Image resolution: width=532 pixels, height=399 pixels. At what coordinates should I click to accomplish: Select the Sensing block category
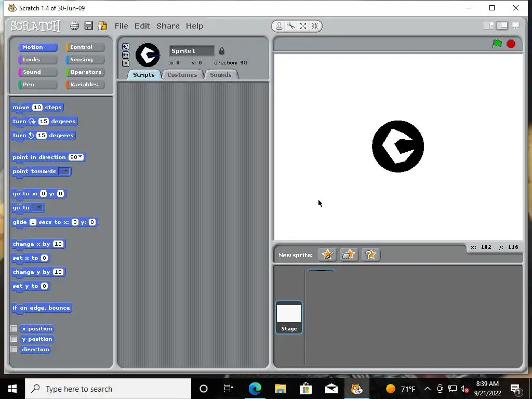85,60
